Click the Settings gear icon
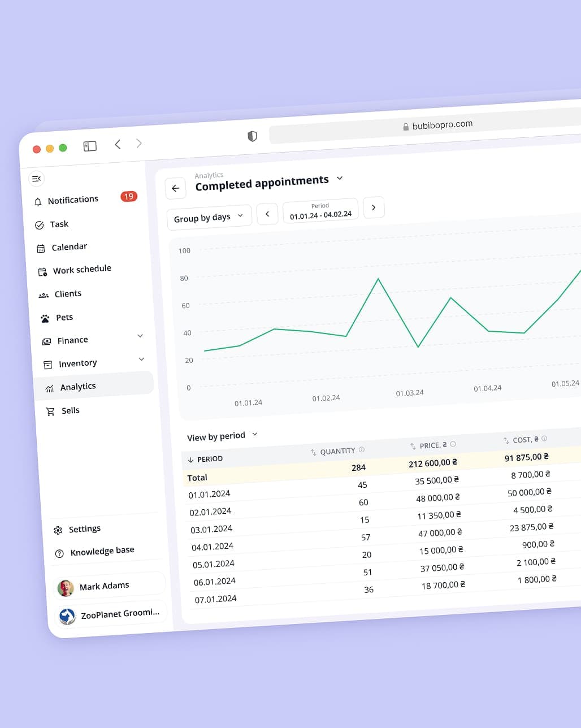581x728 pixels. pyautogui.click(x=58, y=530)
